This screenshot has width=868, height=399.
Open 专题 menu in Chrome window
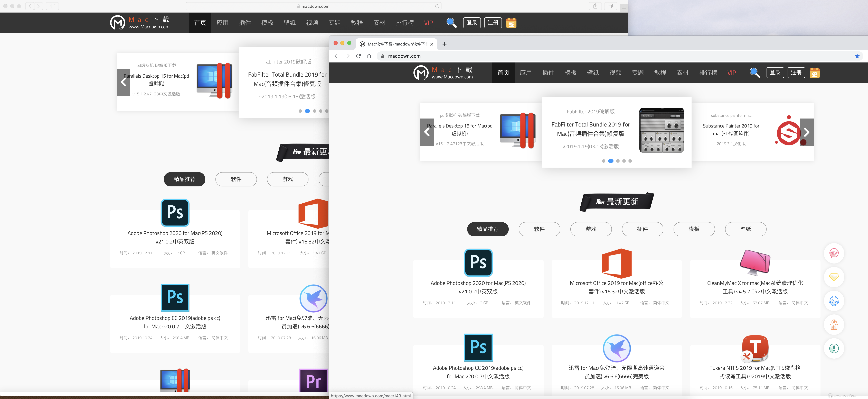click(x=638, y=72)
